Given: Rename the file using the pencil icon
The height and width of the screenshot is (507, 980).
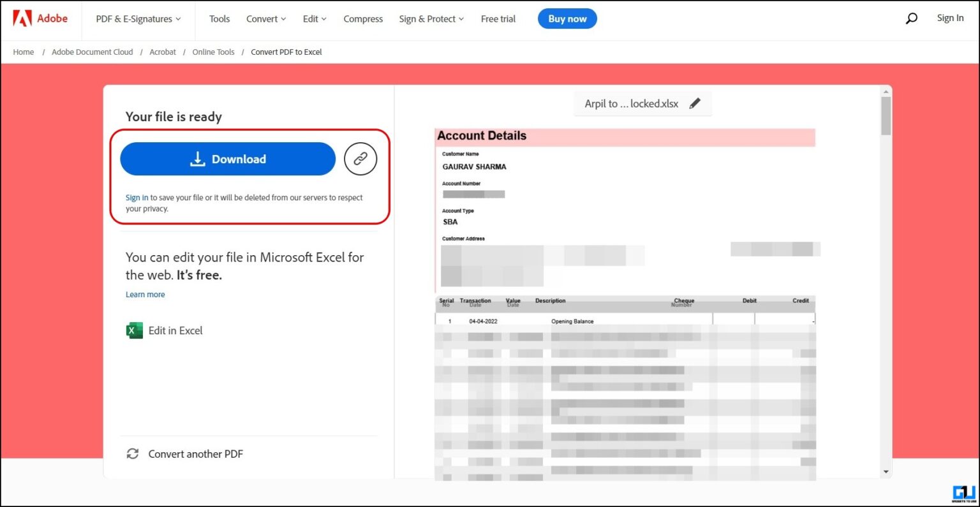Looking at the screenshot, I should [x=695, y=103].
